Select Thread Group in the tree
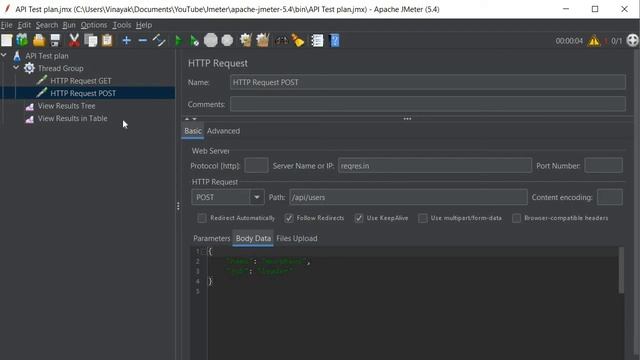The image size is (640, 360). pyautogui.click(x=60, y=68)
